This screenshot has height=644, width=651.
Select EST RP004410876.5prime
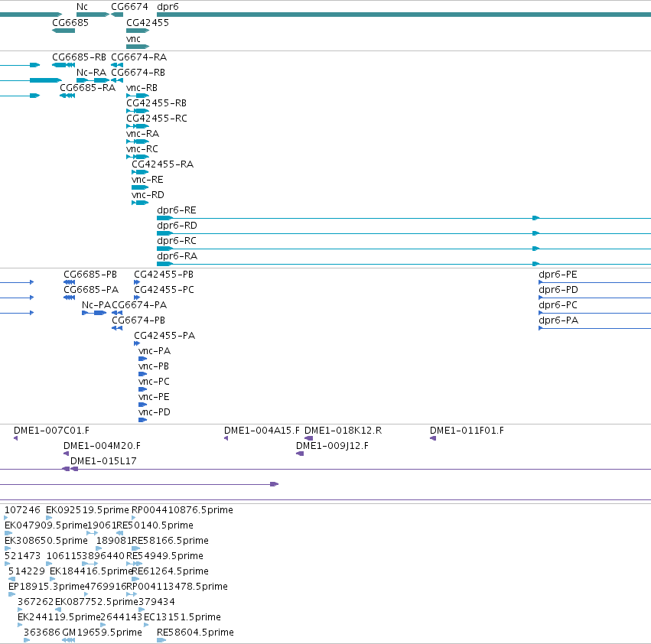tap(182, 510)
